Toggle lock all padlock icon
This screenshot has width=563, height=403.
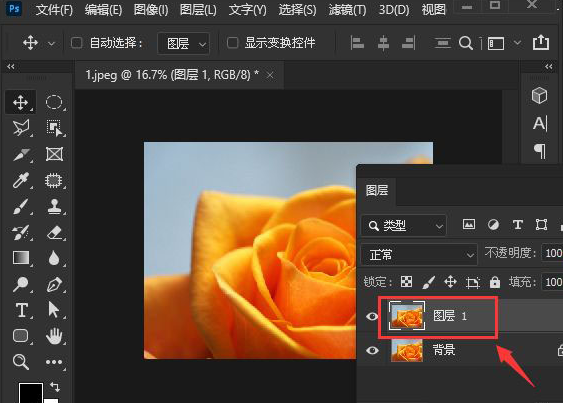(495, 282)
